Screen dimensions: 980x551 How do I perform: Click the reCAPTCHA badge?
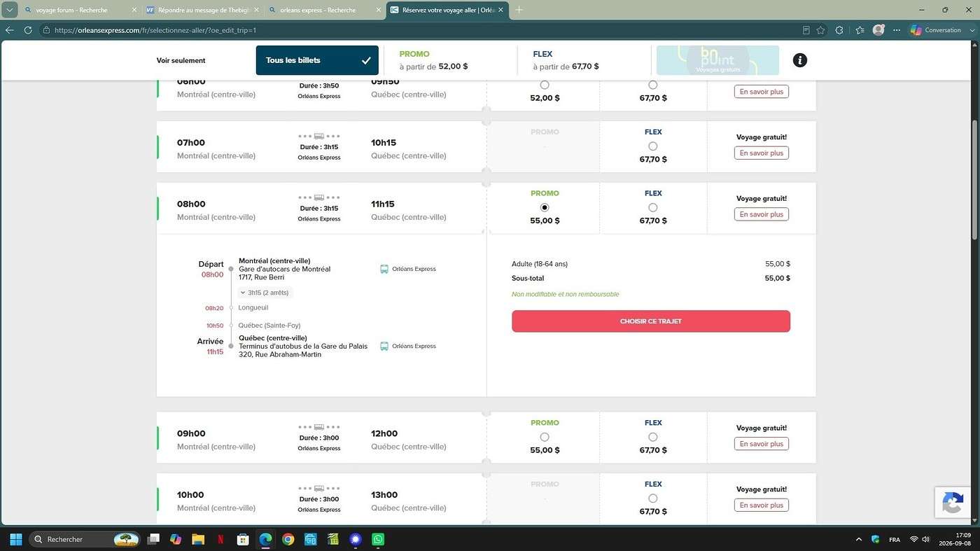(x=953, y=503)
